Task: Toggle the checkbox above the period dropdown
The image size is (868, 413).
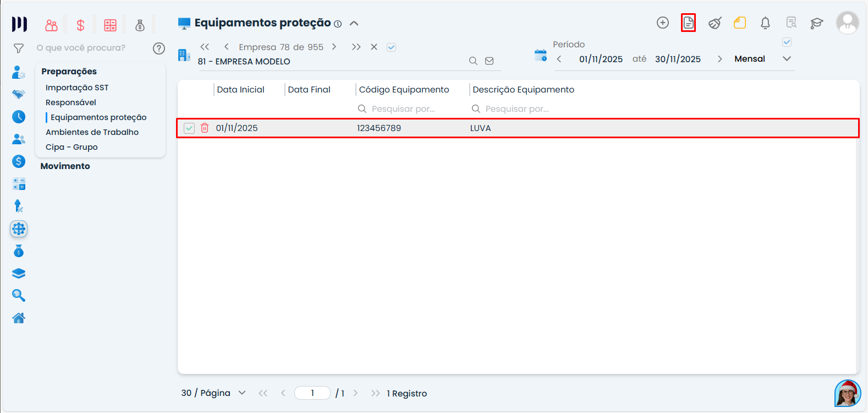Action: pyautogui.click(x=787, y=42)
